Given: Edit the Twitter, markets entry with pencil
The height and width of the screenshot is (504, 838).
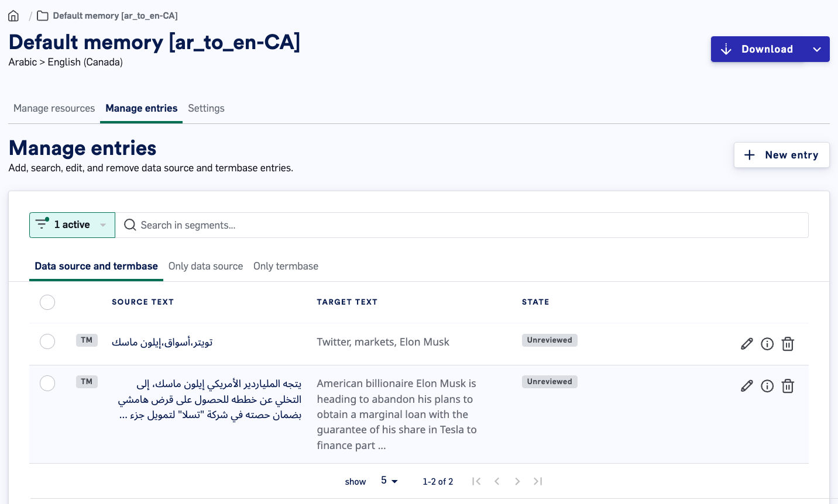Looking at the screenshot, I should [x=747, y=344].
